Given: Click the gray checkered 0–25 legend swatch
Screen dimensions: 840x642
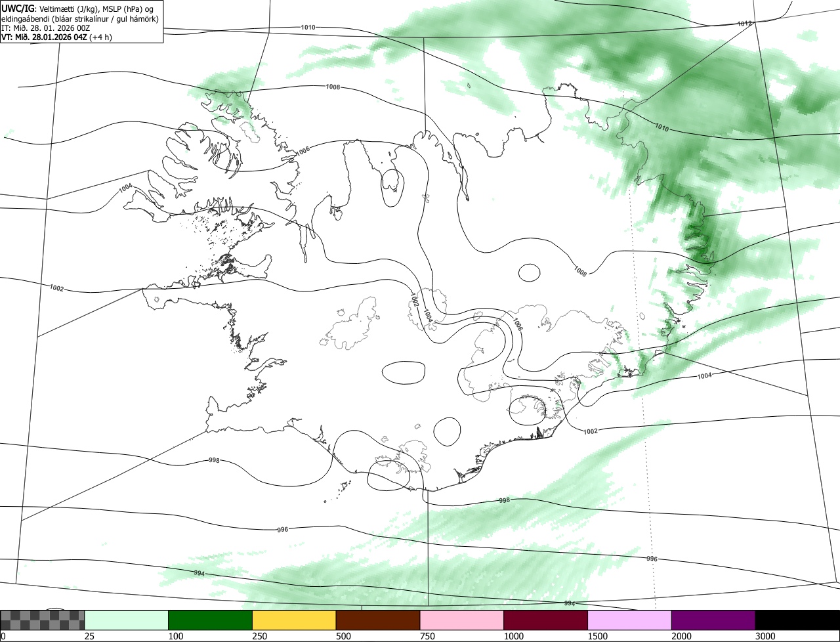Looking at the screenshot, I should pos(43,620).
